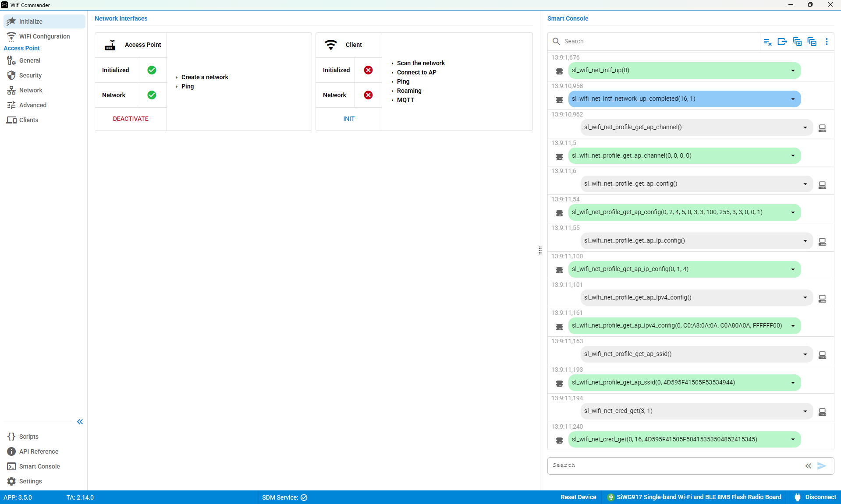The width and height of the screenshot is (841, 504).
Task: Select Network in the sidebar
Action: point(44,90)
